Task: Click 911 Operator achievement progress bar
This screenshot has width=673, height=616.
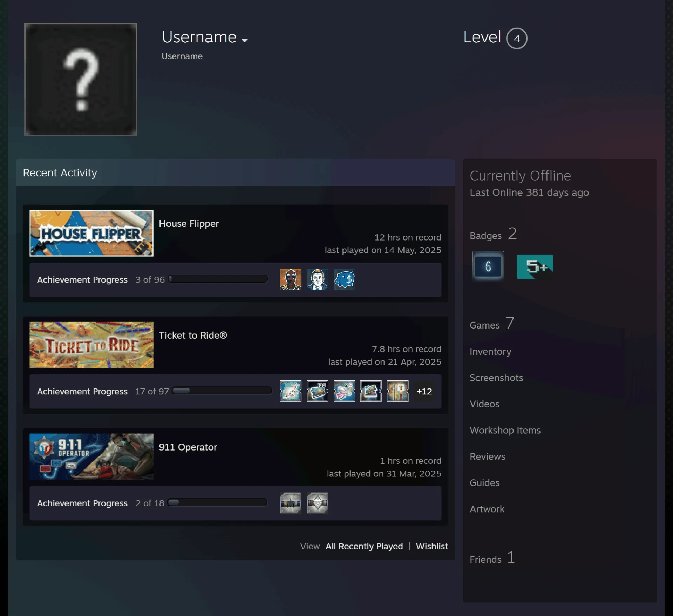Action: [217, 502]
